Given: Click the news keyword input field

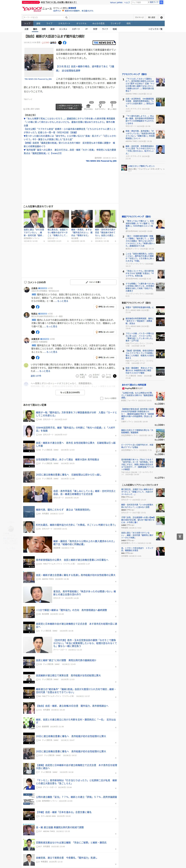Looking at the screenshot, I should pos(43,17).
